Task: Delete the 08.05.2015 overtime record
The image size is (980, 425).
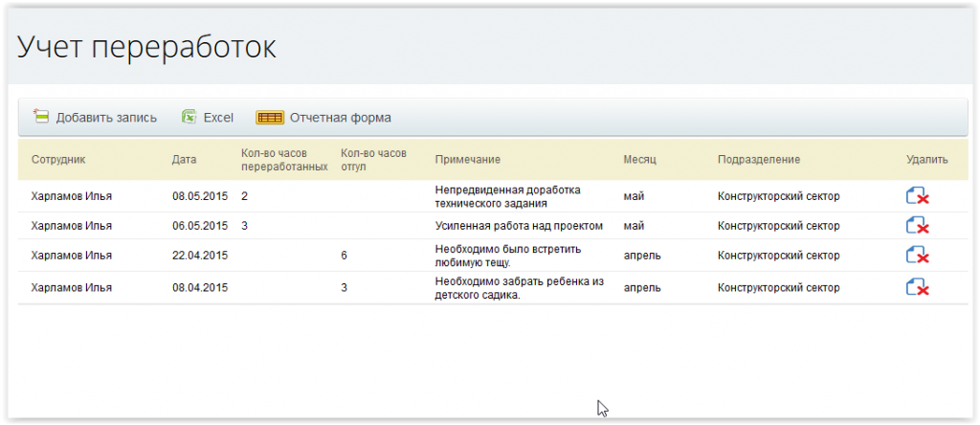Action: click(917, 196)
